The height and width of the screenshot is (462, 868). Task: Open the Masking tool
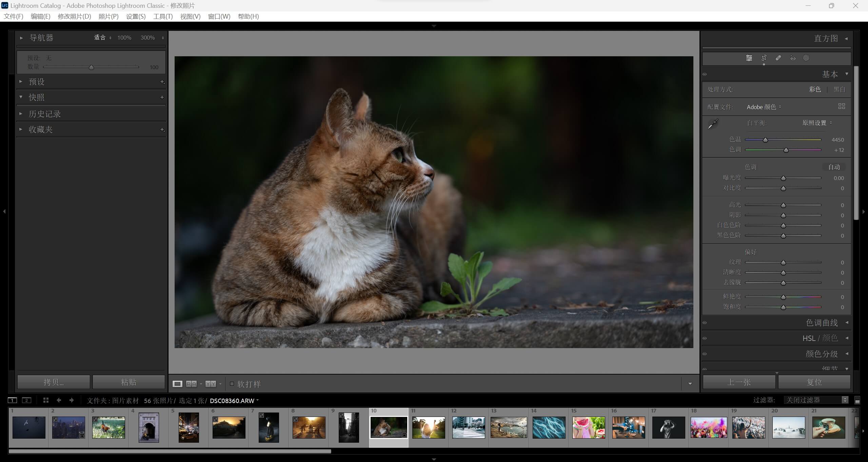(x=806, y=58)
